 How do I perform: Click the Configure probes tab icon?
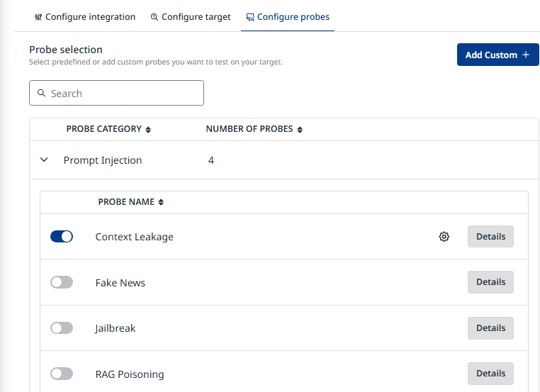click(250, 17)
